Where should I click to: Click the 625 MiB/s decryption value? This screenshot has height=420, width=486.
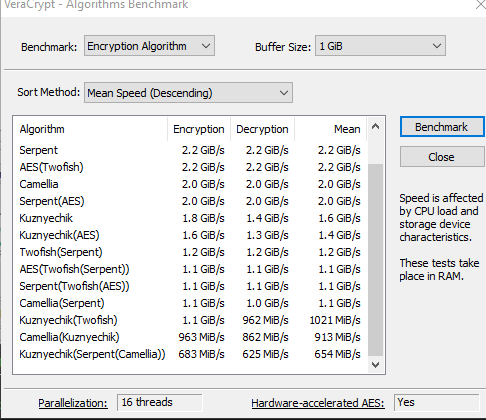click(x=265, y=354)
